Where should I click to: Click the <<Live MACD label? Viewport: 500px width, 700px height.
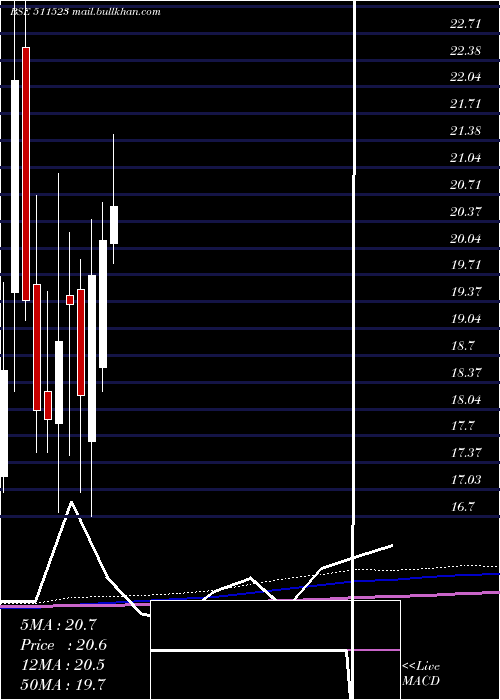[421, 674]
